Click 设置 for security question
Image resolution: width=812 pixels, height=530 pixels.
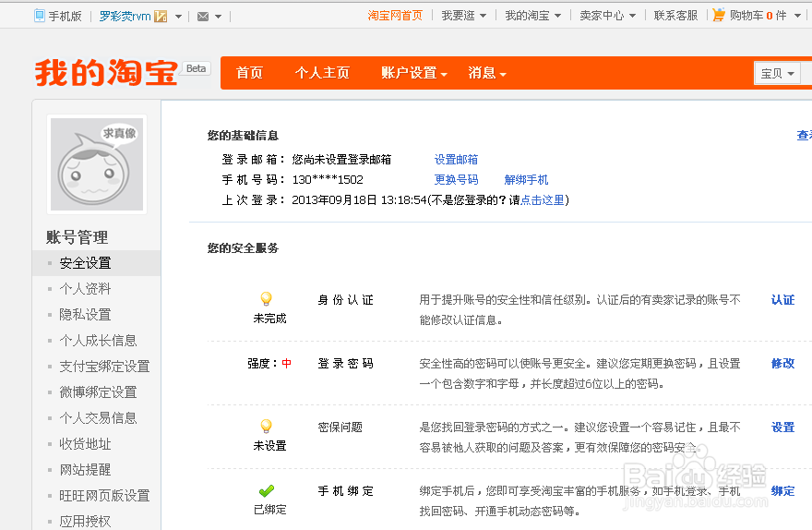coord(782,428)
